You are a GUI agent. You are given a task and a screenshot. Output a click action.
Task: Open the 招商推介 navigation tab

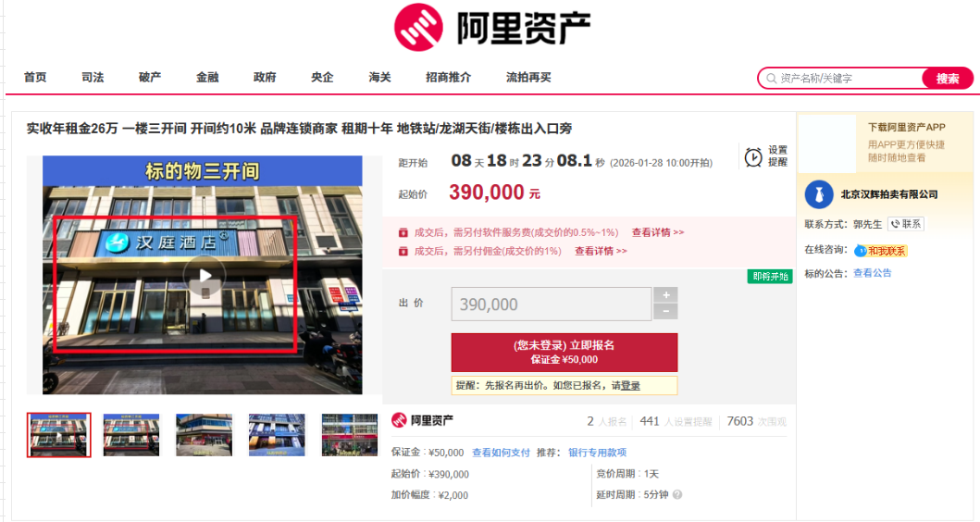coord(448,78)
